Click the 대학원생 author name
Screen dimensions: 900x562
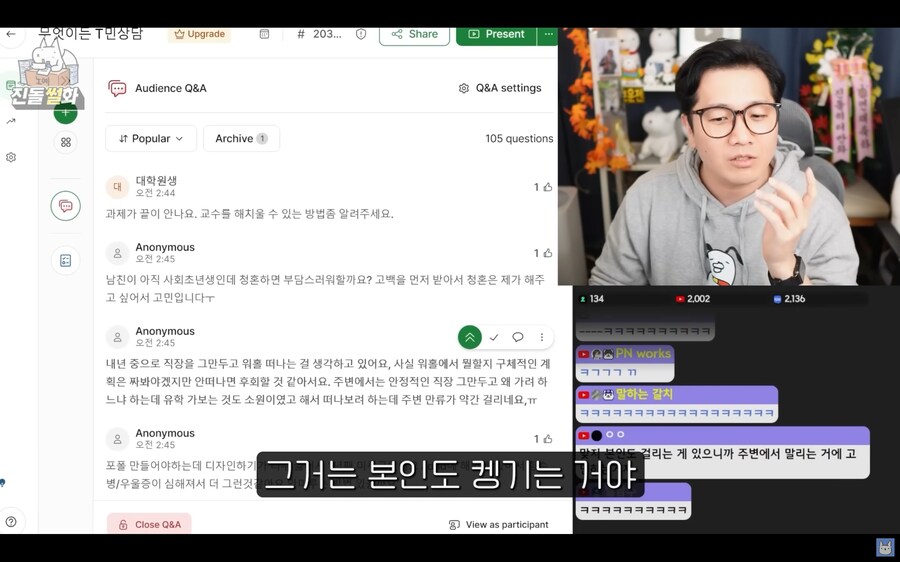click(x=156, y=181)
